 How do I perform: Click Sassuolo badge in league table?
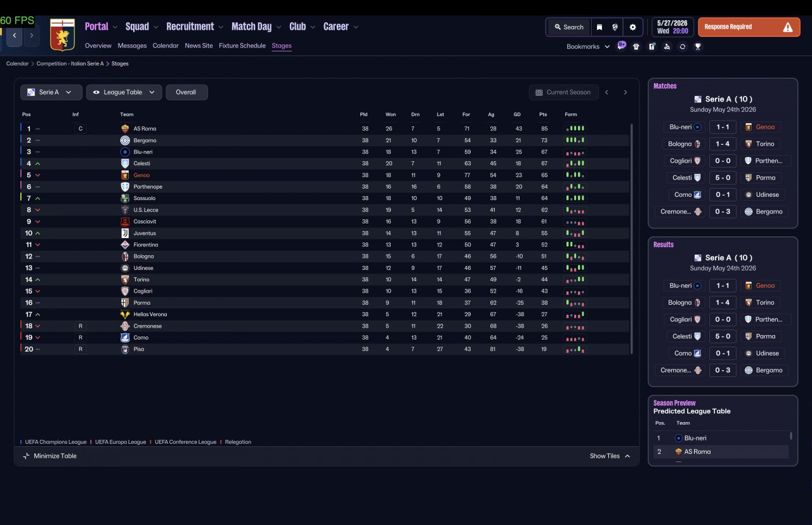(x=125, y=198)
